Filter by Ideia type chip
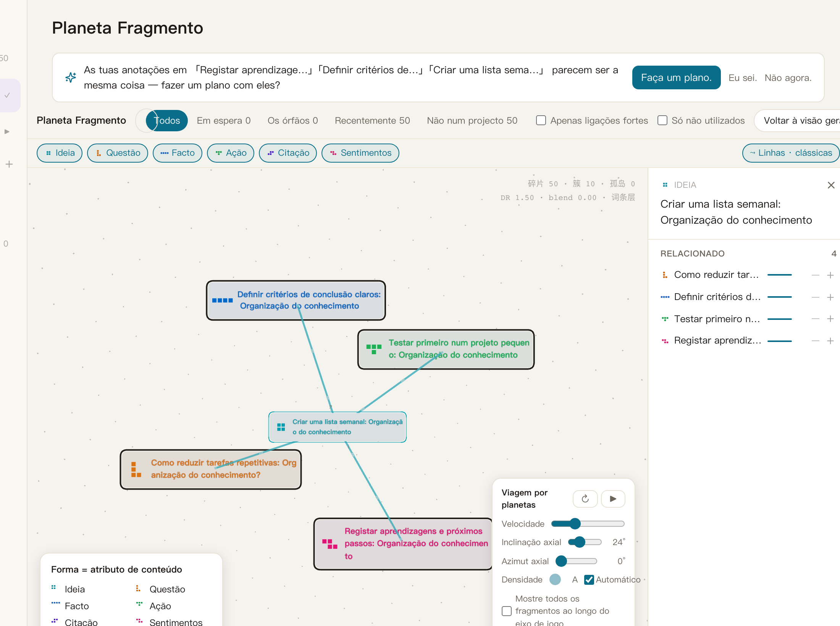The width and height of the screenshot is (840, 626). point(60,153)
